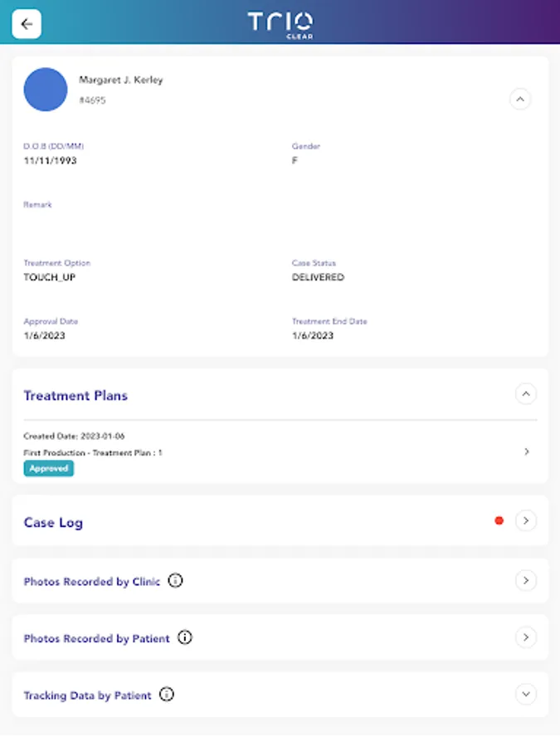
Task: Click the Trio Clear logo
Action: click(x=280, y=24)
